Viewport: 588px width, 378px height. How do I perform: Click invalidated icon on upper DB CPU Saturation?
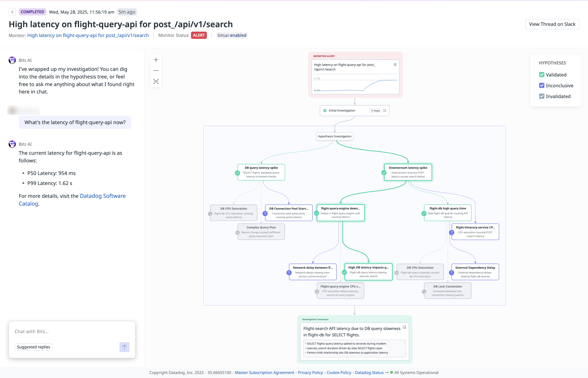pyautogui.click(x=210, y=214)
